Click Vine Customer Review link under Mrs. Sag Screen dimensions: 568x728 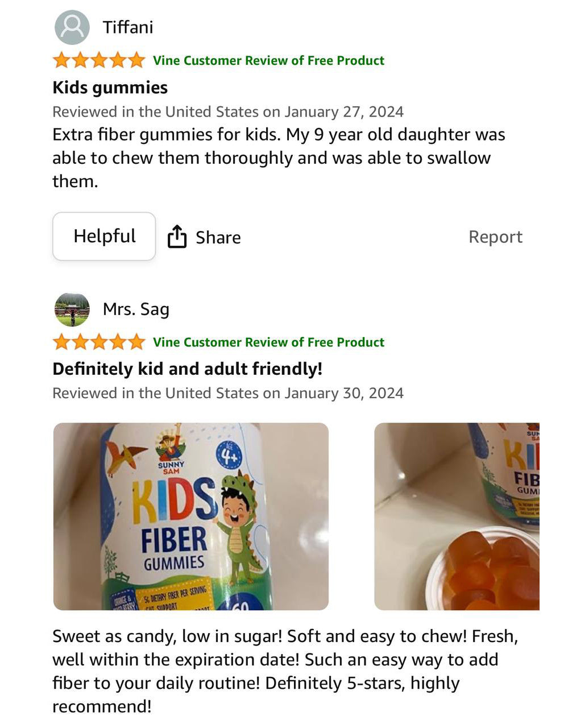[268, 342]
